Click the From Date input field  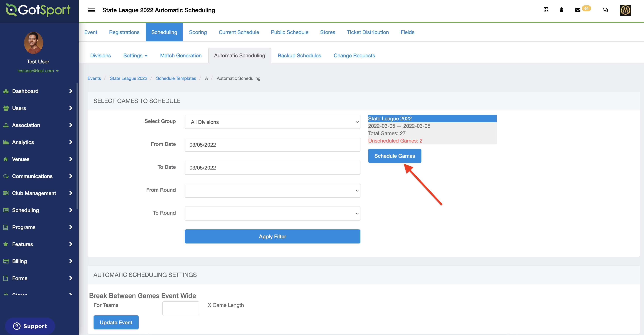click(272, 145)
